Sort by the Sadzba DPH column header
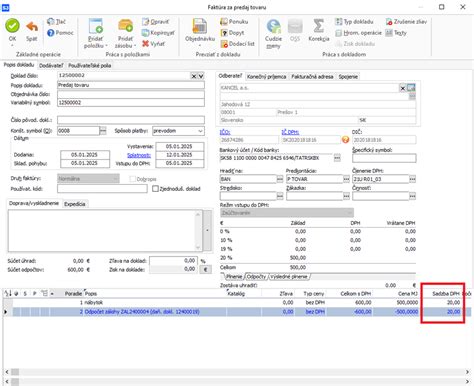The image size is (474, 386). 445,294
